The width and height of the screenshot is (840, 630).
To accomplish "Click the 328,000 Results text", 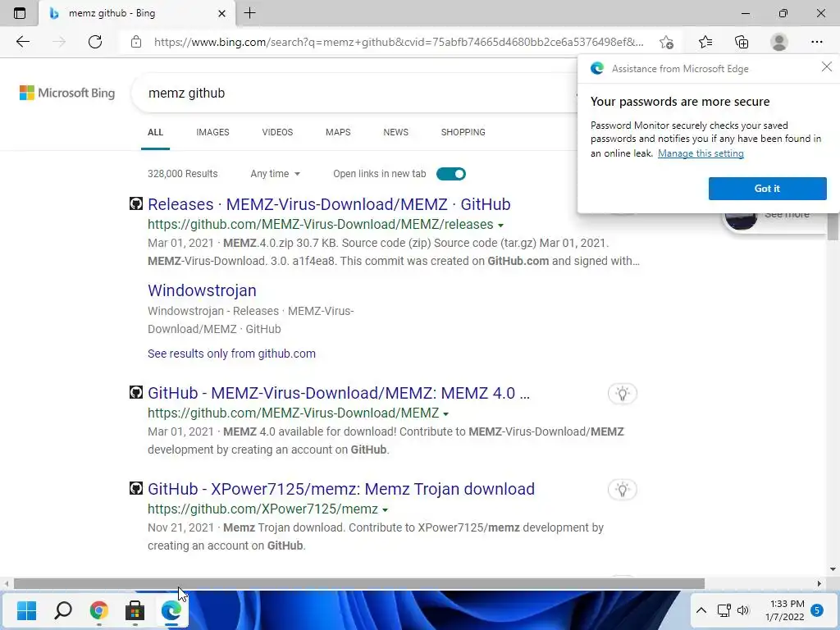I will 183,174.
